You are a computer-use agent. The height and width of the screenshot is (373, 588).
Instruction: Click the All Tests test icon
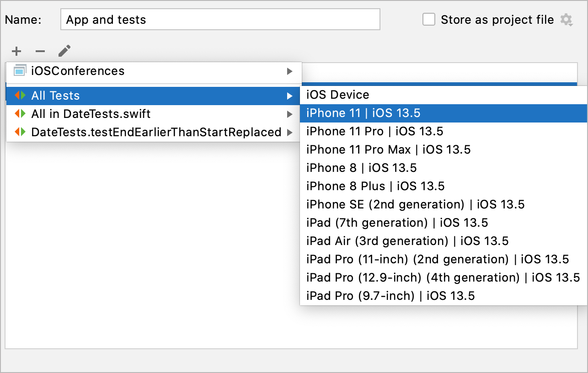click(x=20, y=96)
